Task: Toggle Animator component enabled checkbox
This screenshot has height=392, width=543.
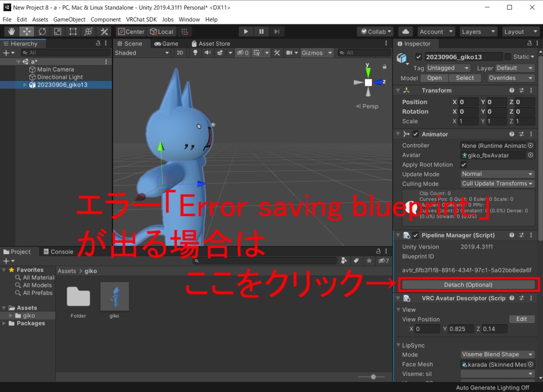Action: (x=416, y=134)
